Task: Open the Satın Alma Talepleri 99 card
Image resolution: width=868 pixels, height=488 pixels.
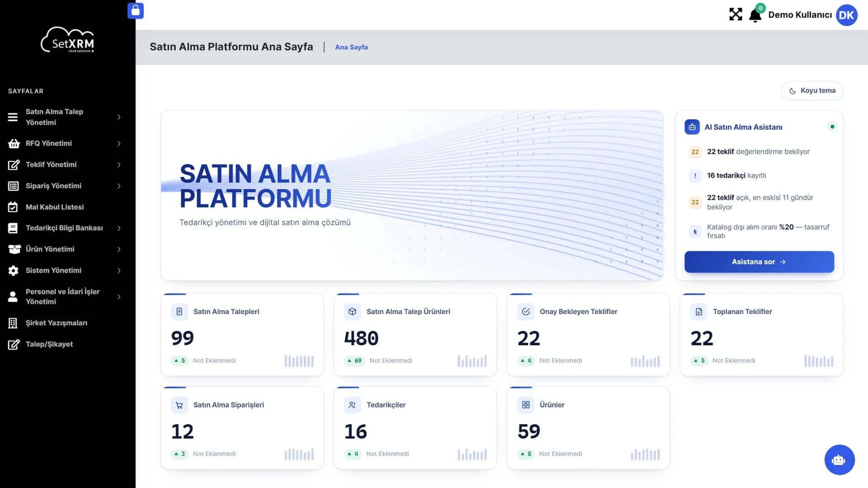Action: pos(242,335)
